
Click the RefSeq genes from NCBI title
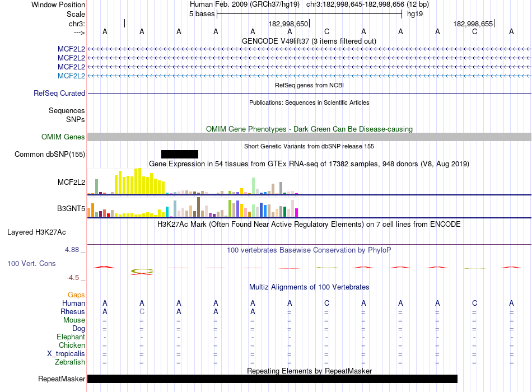[x=309, y=85]
